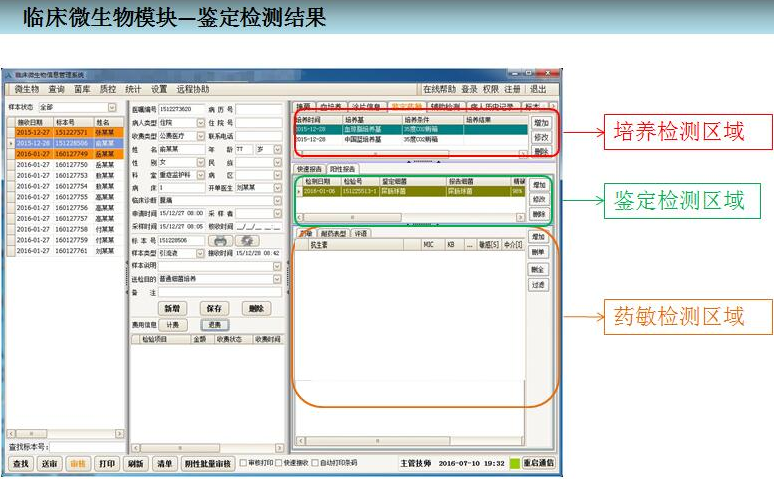
Task: Click the printer icon beside 标本号
Action: (x=218, y=241)
